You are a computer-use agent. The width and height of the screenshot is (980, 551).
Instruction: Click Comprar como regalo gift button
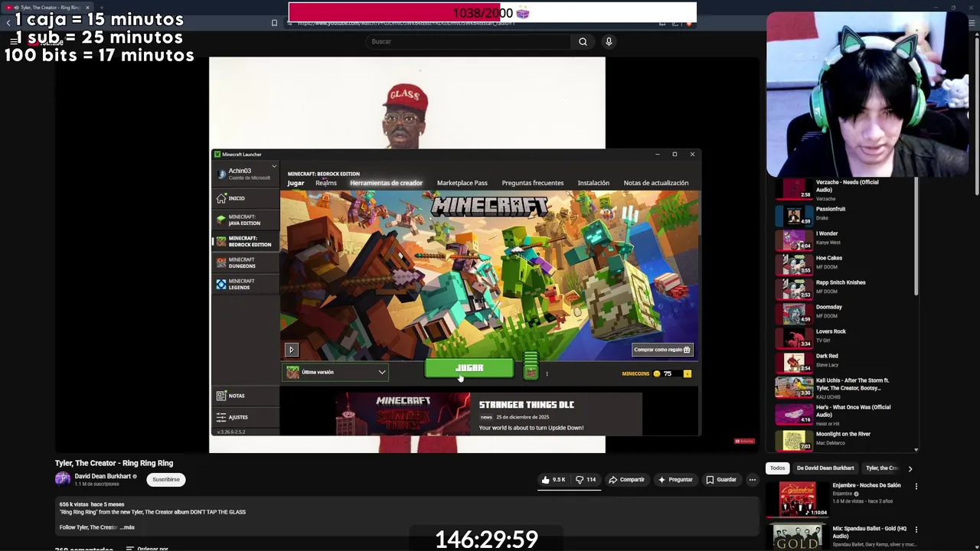click(663, 350)
